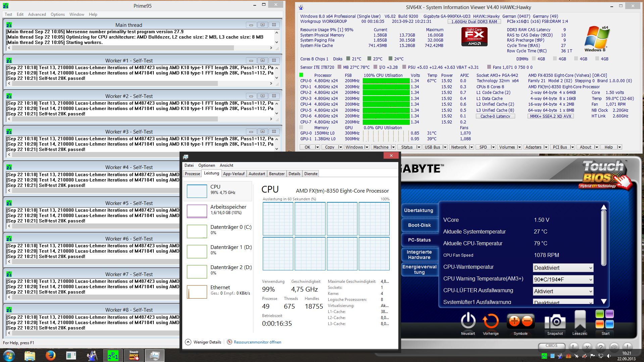Click the Windows 8 logo in SIV
The height and width of the screenshot is (362, 644).
pyautogui.click(x=597, y=39)
